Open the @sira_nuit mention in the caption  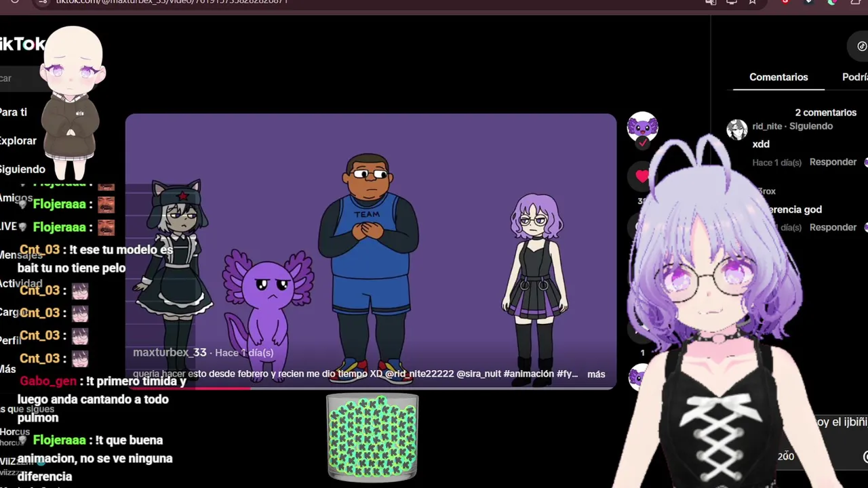coord(480,374)
